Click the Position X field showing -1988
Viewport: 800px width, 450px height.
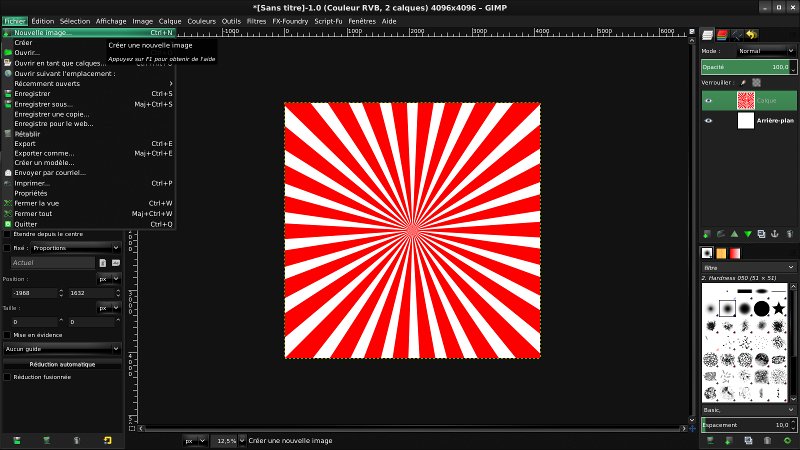(34, 293)
